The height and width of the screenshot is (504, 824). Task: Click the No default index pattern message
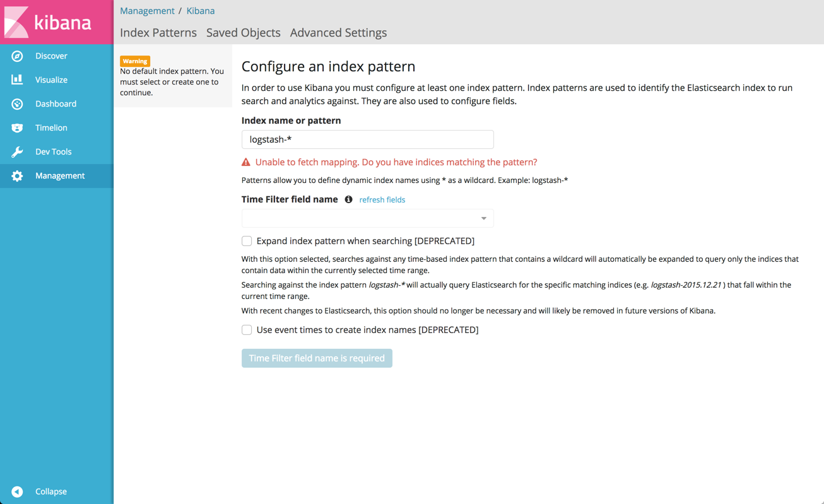pyautogui.click(x=172, y=82)
